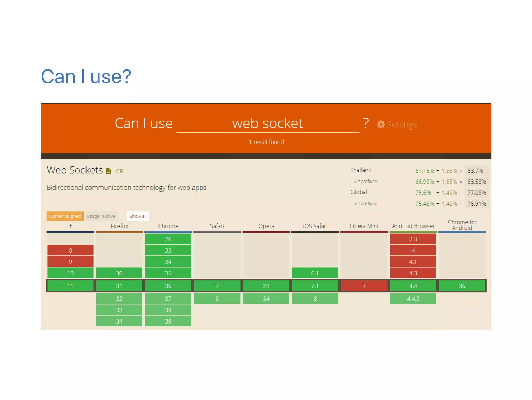The image size is (532, 400).
Task: Click the Android Browser column header
Action: (x=413, y=226)
